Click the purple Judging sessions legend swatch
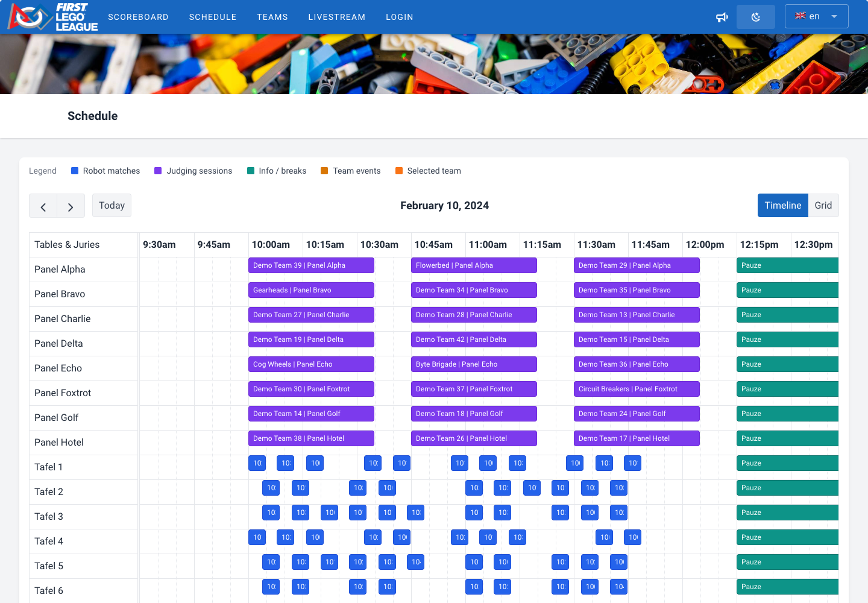This screenshot has width=868, height=603. pyautogui.click(x=158, y=171)
